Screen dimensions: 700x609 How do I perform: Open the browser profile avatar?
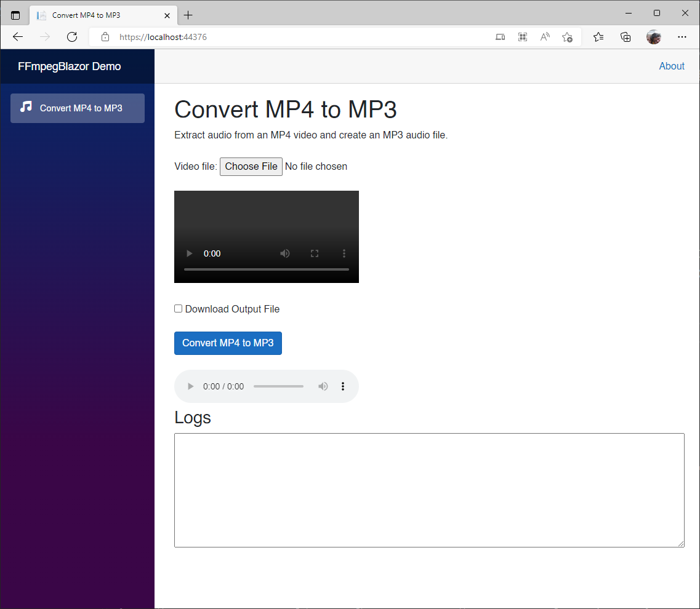pyautogui.click(x=654, y=37)
